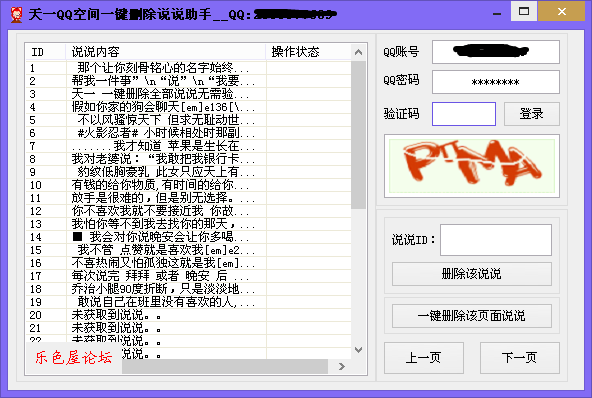592x398 pixels.
Task: Focus the 验证码 captcha input field
Action: point(464,114)
